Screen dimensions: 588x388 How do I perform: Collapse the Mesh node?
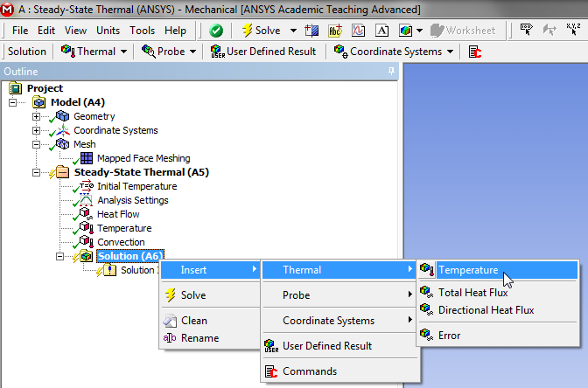click(x=36, y=144)
